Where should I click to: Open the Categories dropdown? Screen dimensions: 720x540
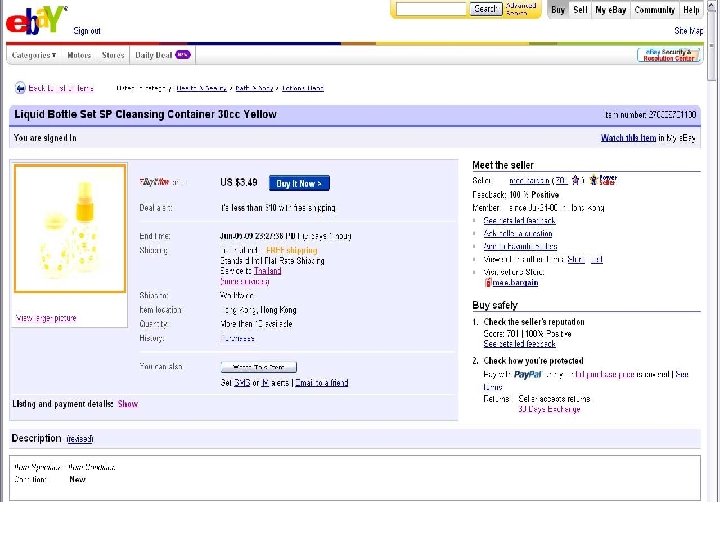(x=34, y=55)
